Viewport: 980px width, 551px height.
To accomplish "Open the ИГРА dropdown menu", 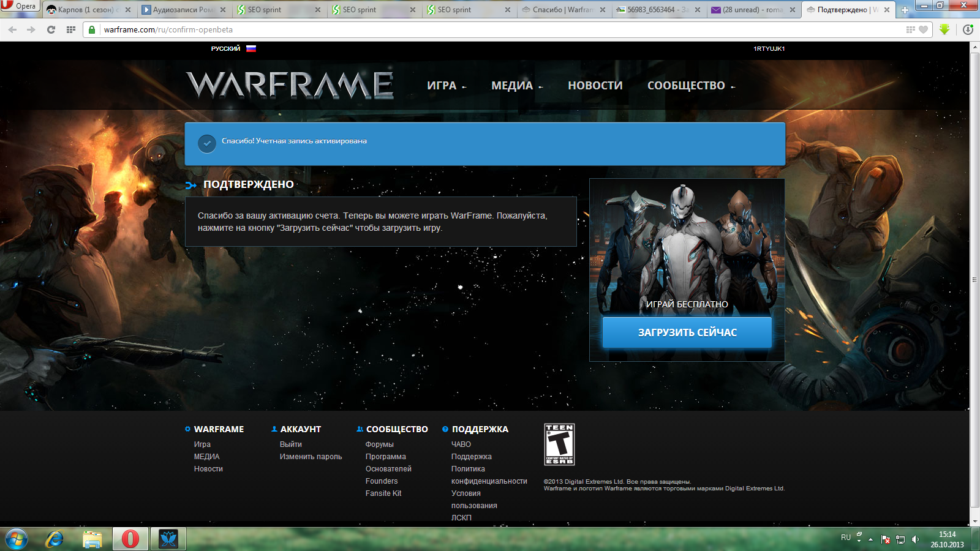I will point(447,86).
